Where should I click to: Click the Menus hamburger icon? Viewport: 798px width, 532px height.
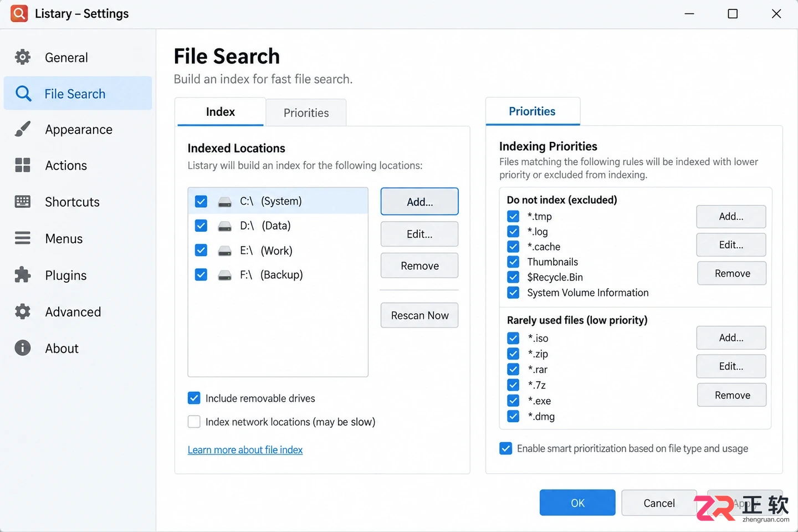click(x=23, y=238)
